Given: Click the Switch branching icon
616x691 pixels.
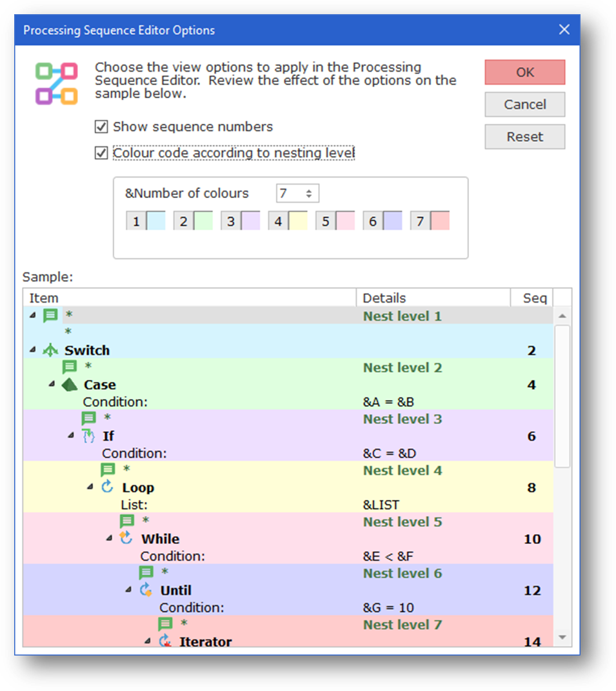Looking at the screenshot, I should coord(50,350).
